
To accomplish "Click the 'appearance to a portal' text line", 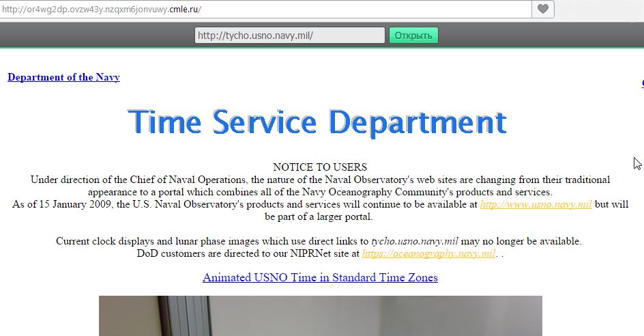I will tap(320, 192).
